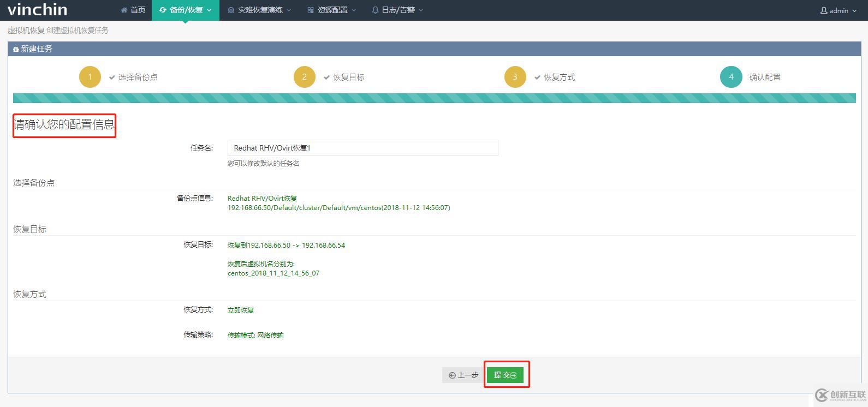Click the 新建任务 panel header

pos(434,49)
